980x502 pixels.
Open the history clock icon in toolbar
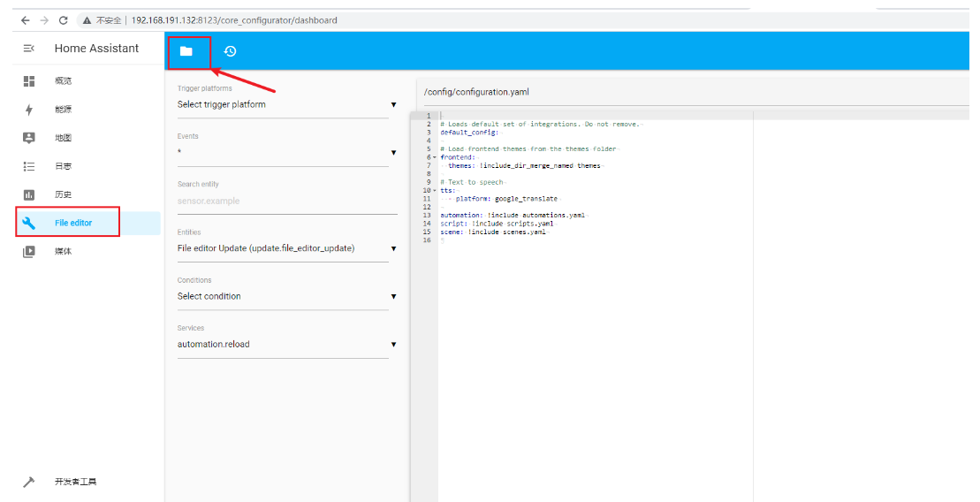point(230,51)
